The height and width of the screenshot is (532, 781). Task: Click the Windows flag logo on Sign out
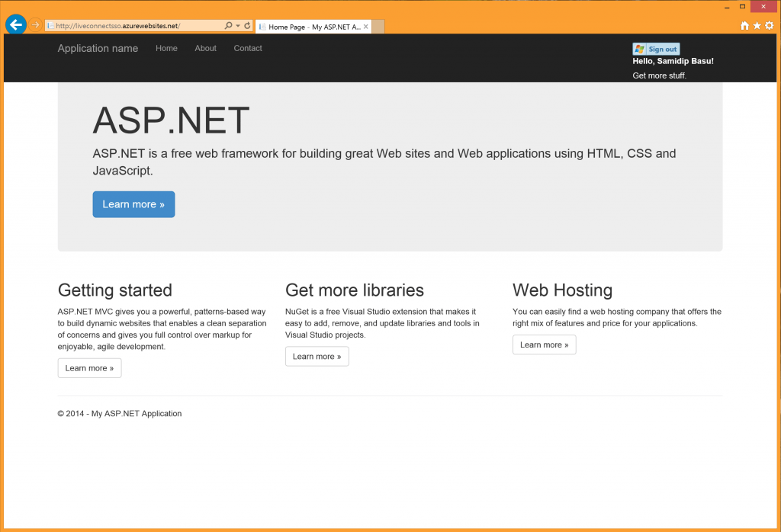640,49
